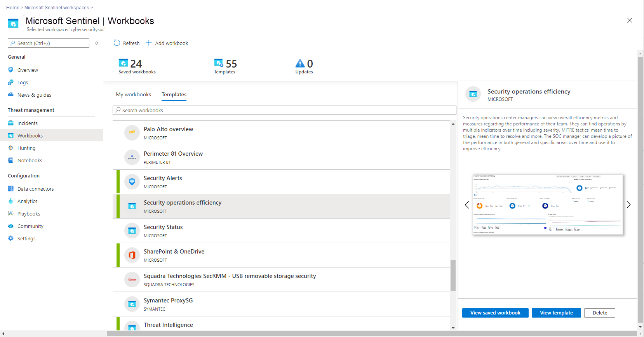Image resolution: width=644 pixels, height=337 pixels.
Task: Navigate to Home breadcrumb link
Action: (12, 7)
